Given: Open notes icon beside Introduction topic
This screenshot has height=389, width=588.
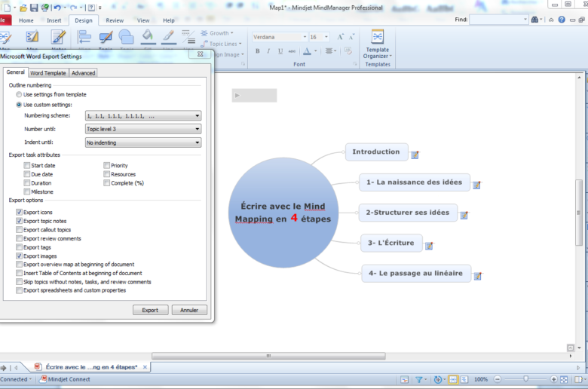Looking at the screenshot, I should (415, 155).
